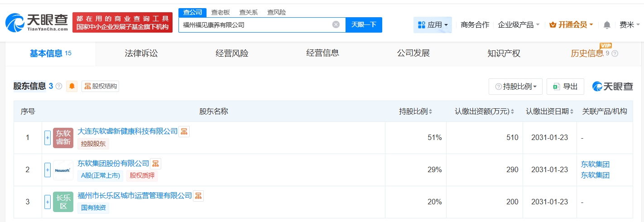
Task: Expand the first shareholder row plus button
Action: 48,138
